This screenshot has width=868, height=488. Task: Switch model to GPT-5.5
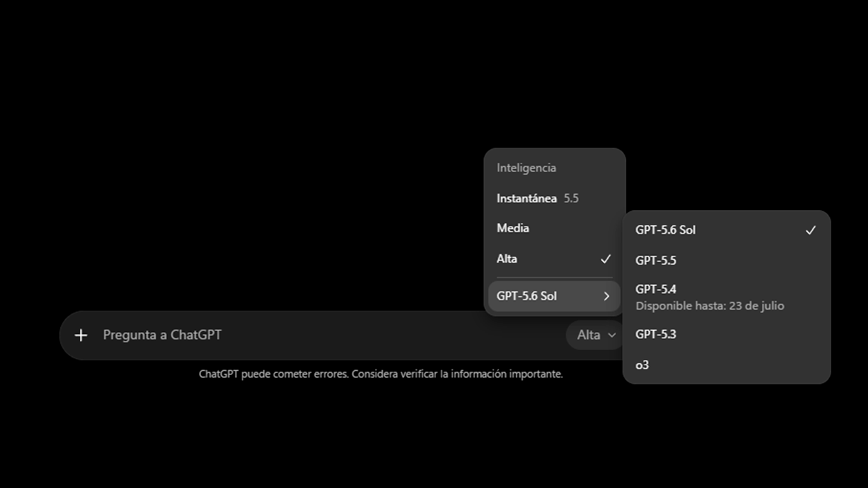coord(726,261)
